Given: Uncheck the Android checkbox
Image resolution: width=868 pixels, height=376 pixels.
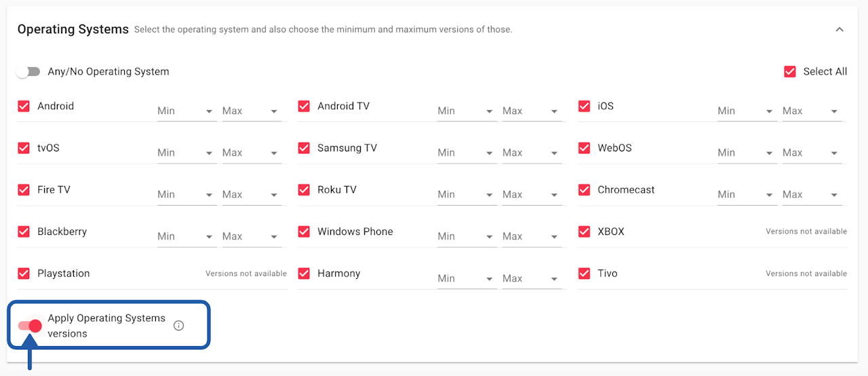Looking at the screenshot, I should pos(24,107).
